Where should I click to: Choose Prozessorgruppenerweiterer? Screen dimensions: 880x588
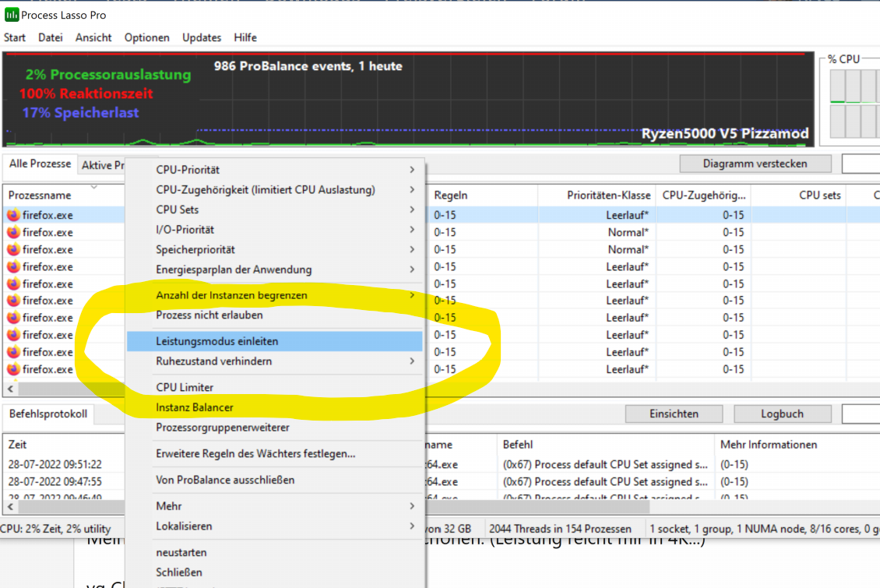click(x=275, y=428)
